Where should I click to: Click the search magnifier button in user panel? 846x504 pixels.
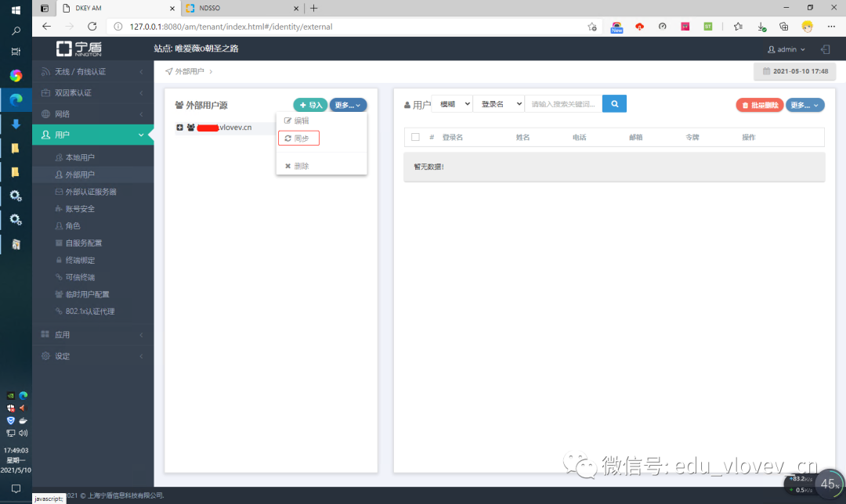point(614,103)
